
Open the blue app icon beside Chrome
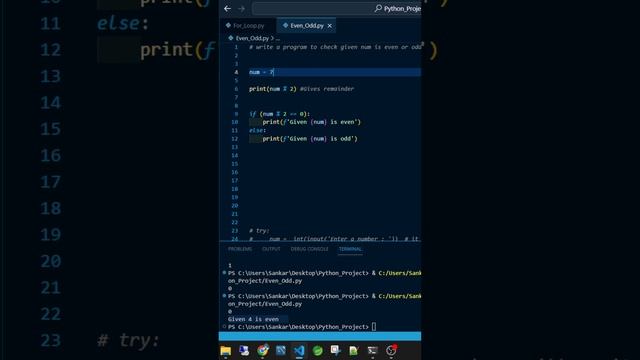click(x=281, y=351)
